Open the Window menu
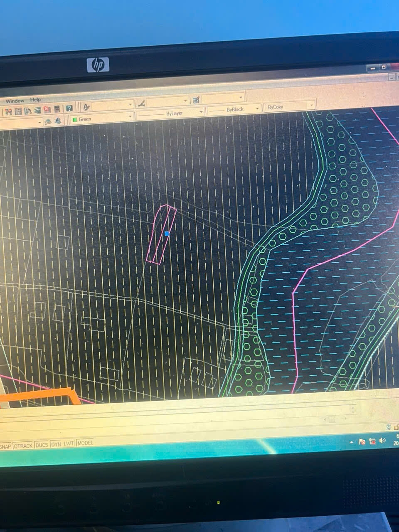The height and width of the screenshot is (532, 399). [x=15, y=101]
